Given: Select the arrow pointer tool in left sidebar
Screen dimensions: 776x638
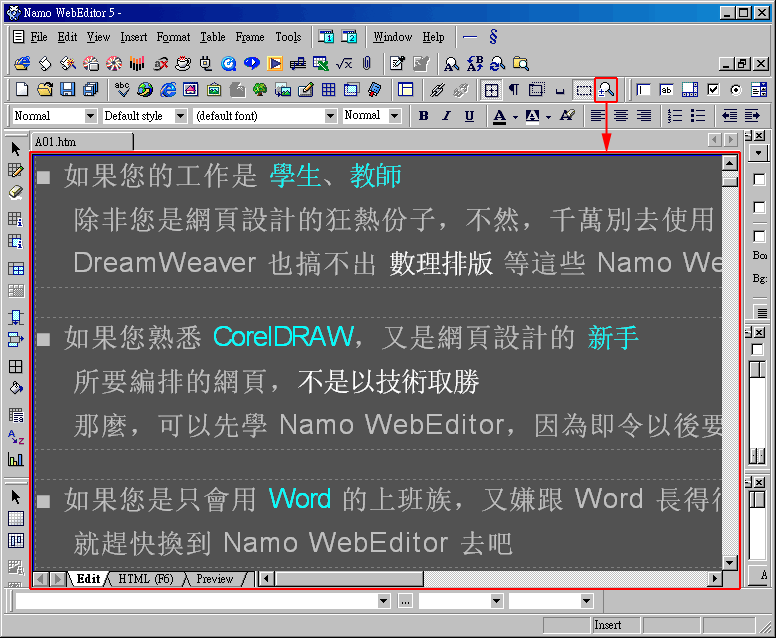Looking at the screenshot, I should pos(15,149).
